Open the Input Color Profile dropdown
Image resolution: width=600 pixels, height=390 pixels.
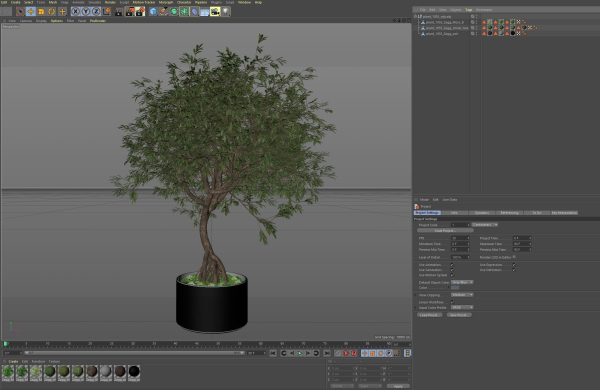pyautogui.click(x=462, y=307)
